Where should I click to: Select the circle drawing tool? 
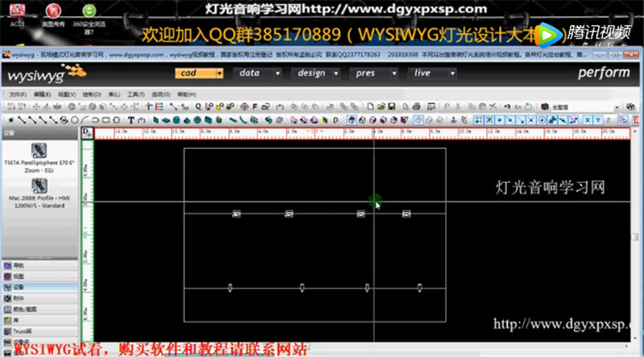click(74, 120)
